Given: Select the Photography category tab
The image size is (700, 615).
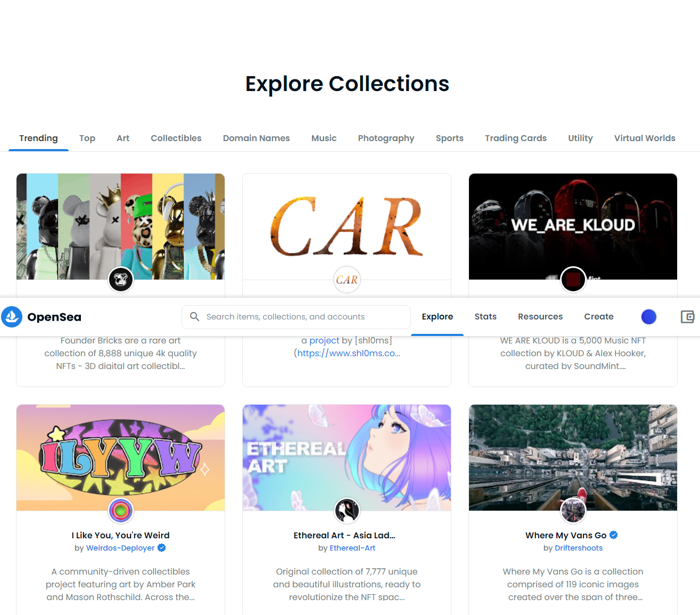Looking at the screenshot, I should click(x=386, y=138).
